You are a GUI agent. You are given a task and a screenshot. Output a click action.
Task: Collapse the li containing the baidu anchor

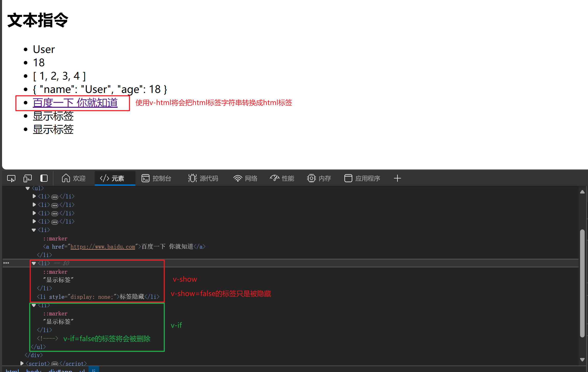point(34,230)
